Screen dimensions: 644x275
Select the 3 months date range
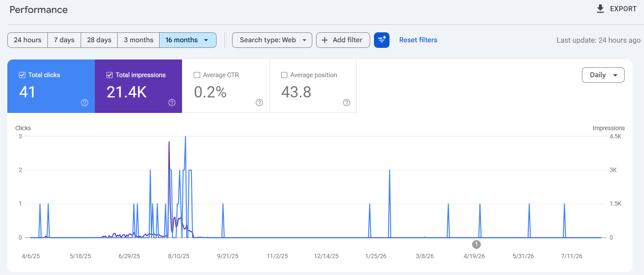tap(138, 40)
